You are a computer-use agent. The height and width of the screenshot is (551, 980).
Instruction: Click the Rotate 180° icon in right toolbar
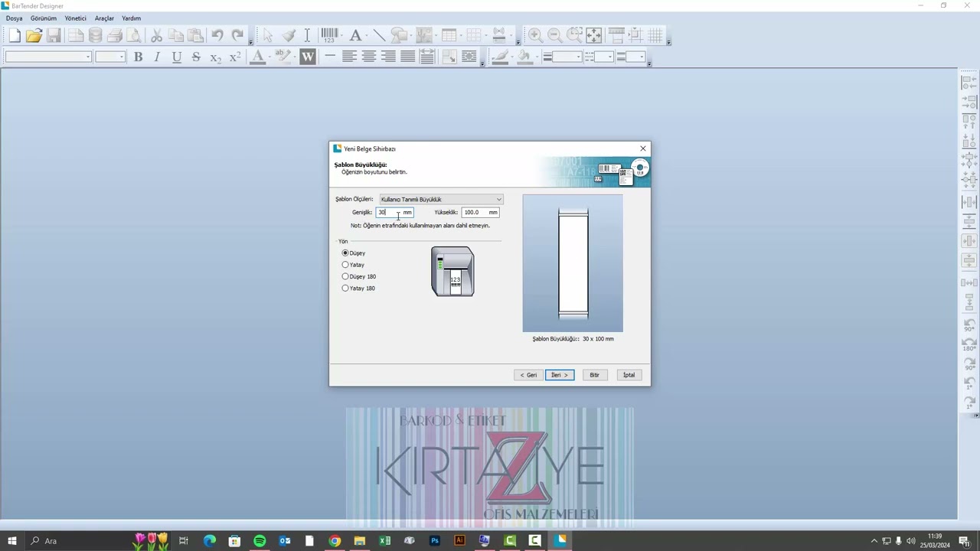click(x=969, y=344)
